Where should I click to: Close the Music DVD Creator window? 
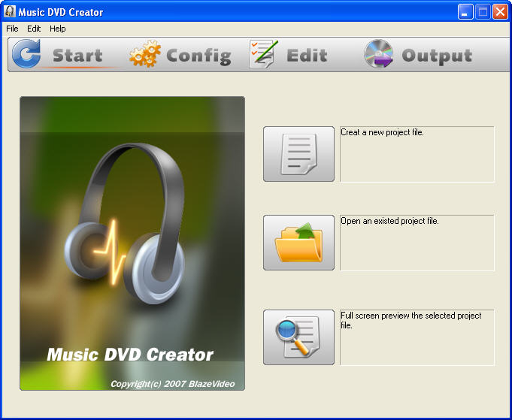point(500,12)
